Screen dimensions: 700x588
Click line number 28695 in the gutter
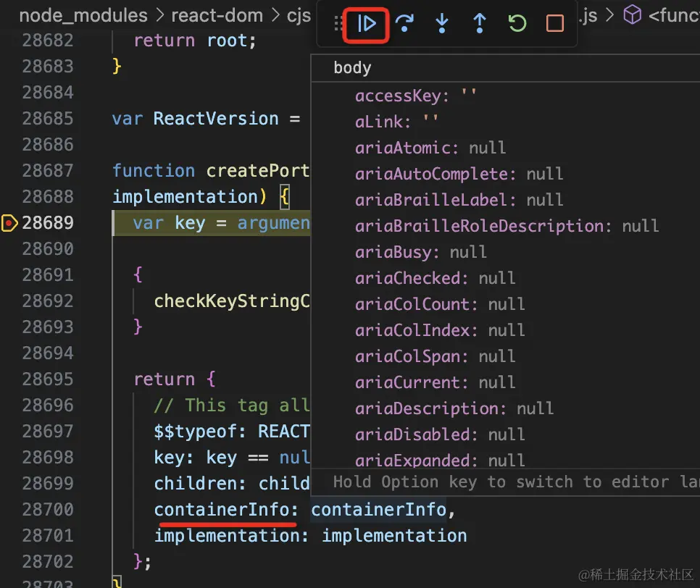pyautogui.click(x=48, y=379)
